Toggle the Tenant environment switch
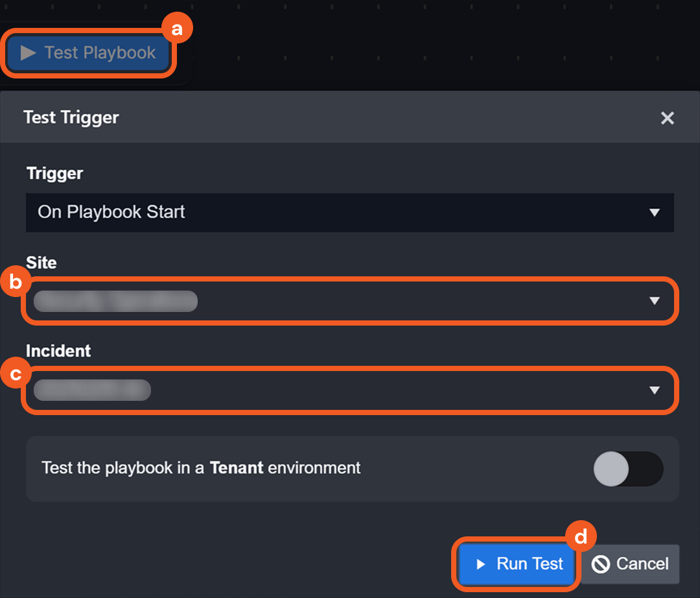This screenshot has width=700, height=598. click(627, 468)
